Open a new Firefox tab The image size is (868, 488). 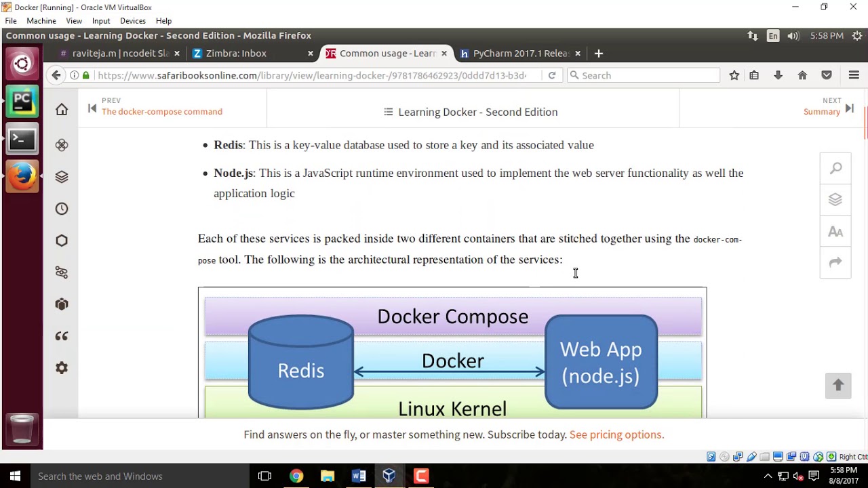tap(598, 54)
